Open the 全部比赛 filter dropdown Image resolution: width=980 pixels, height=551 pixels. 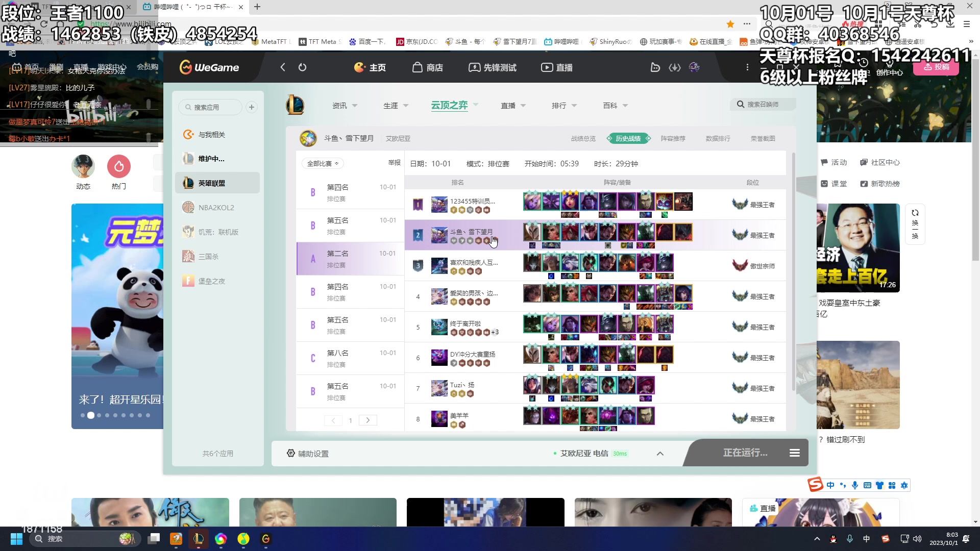pyautogui.click(x=323, y=163)
